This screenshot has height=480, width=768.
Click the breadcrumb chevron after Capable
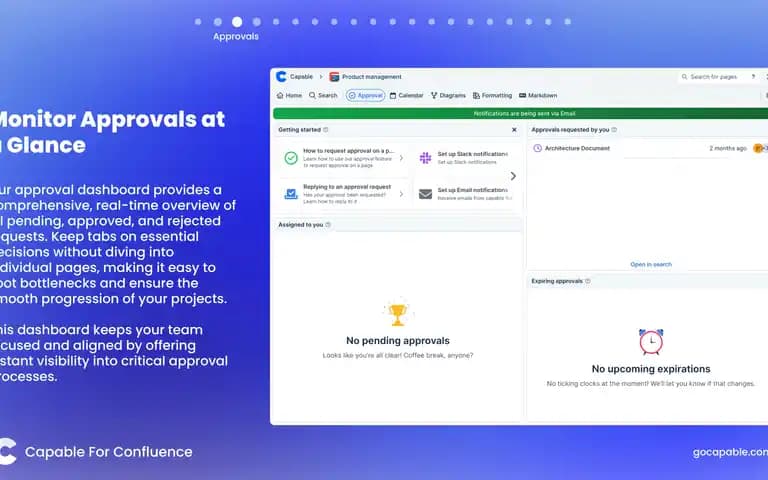(x=321, y=77)
